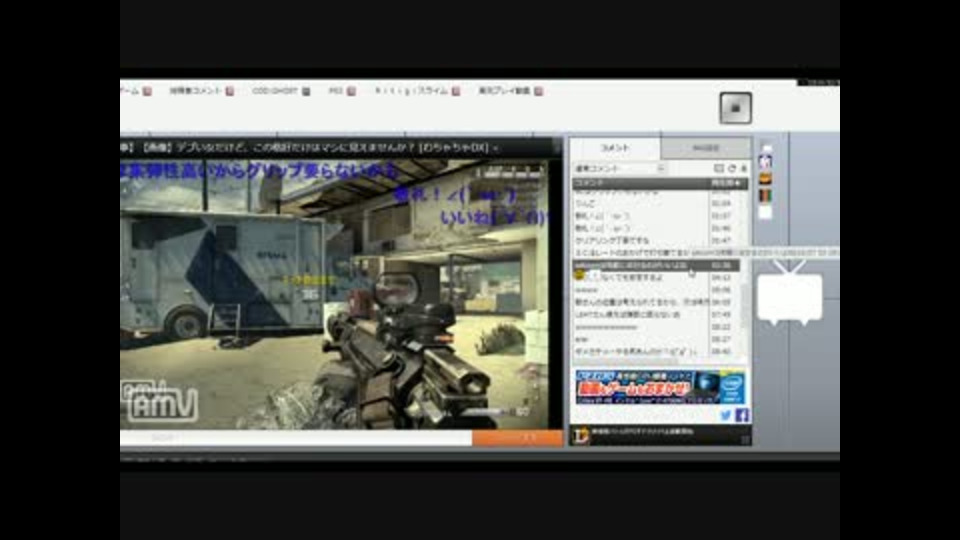Click the dark orange-green sidebar thumbnail
This screenshot has width=960, height=540.
point(765,195)
